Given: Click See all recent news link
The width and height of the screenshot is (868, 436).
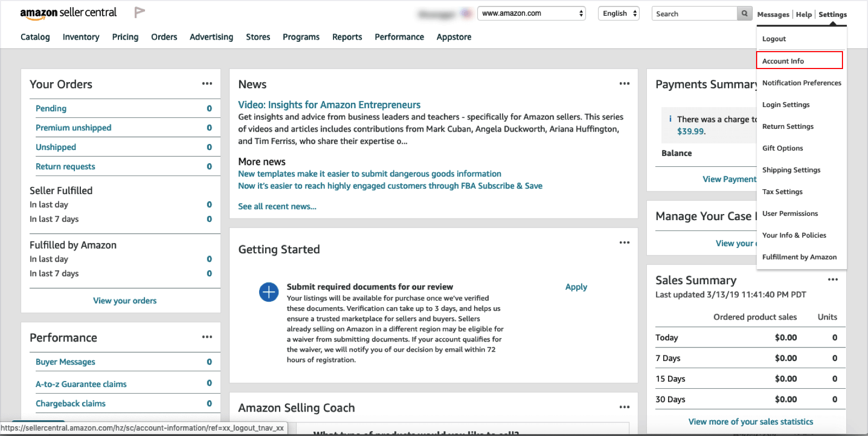Looking at the screenshot, I should [277, 207].
